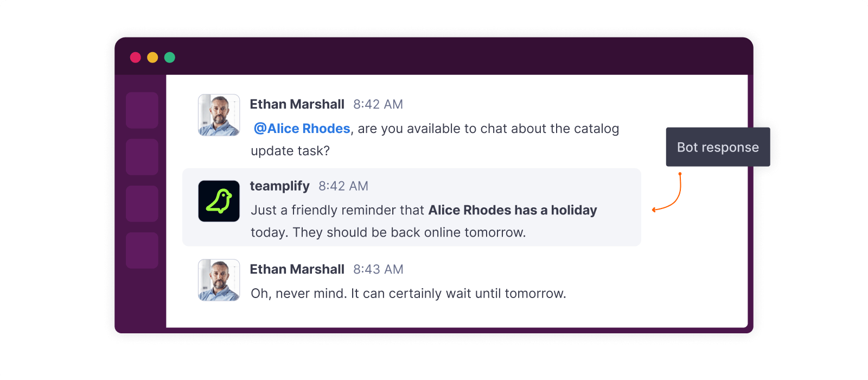868x380 pixels.
Task: Click the teamplify bird bot avatar
Action: pos(219,201)
